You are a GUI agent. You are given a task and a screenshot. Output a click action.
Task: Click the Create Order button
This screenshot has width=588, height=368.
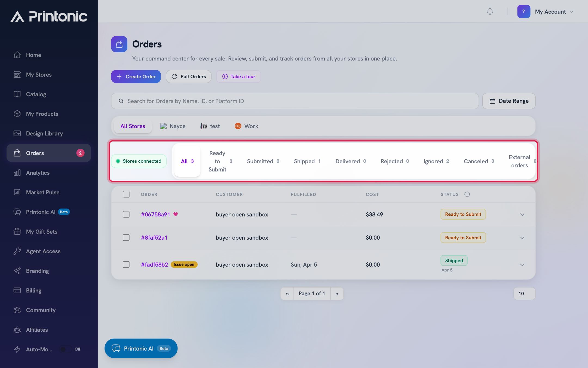136,77
